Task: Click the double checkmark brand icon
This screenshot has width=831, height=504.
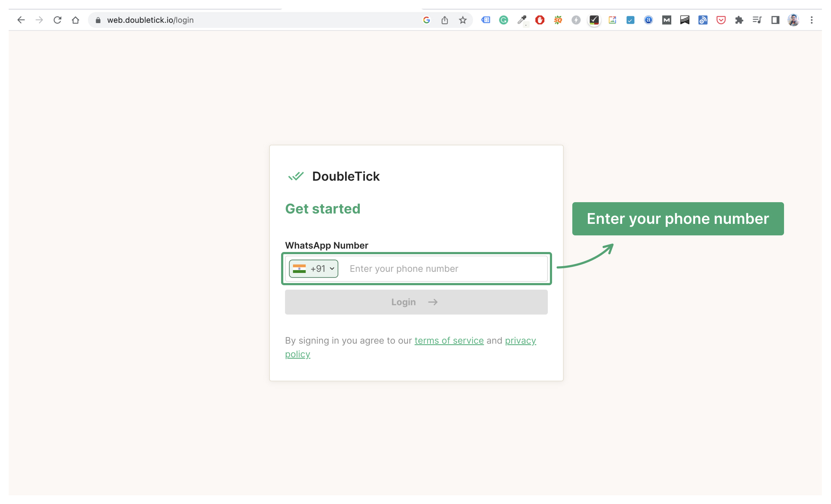Action: pyautogui.click(x=295, y=176)
